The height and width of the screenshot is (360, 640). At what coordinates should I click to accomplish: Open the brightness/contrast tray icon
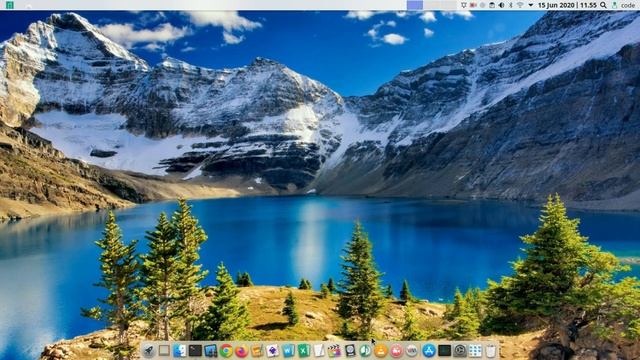(x=501, y=5)
